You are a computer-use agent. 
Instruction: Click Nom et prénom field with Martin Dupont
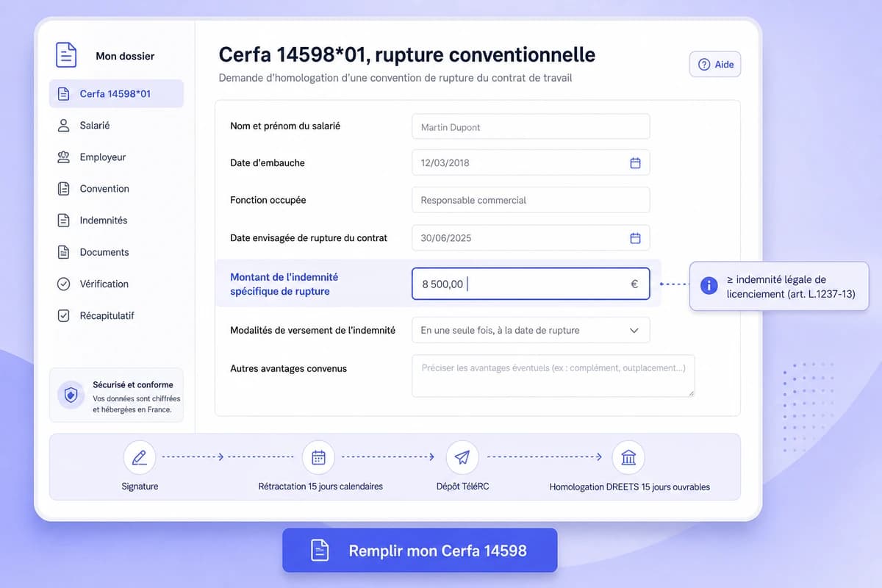[x=531, y=126]
